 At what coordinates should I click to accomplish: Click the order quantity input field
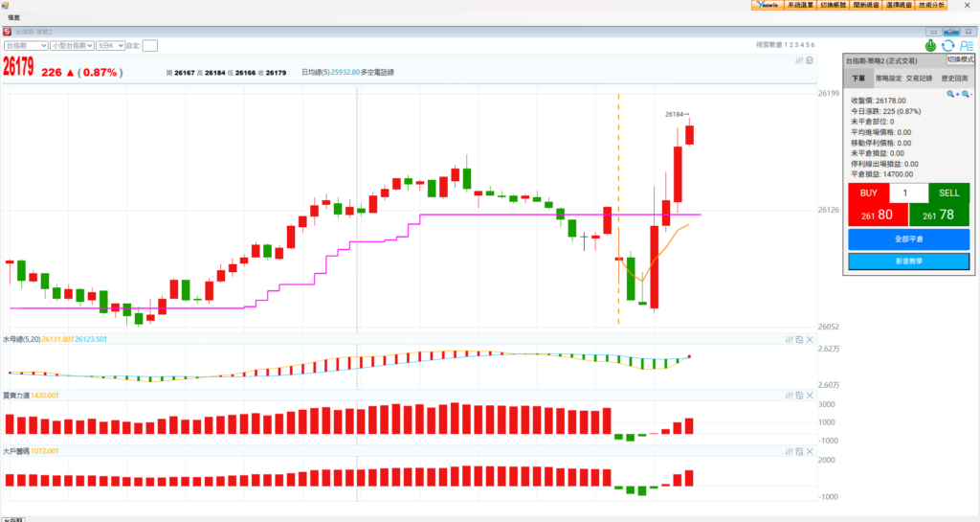tap(908, 193)
